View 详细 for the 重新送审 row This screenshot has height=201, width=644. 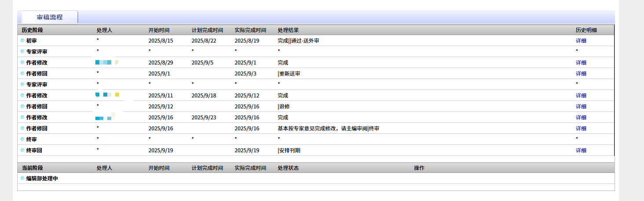coord(581,74)
